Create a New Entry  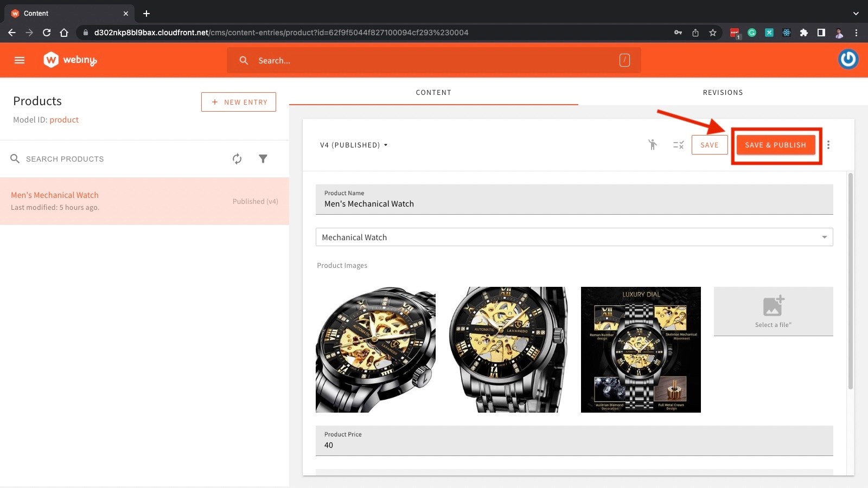coord(239,101)
